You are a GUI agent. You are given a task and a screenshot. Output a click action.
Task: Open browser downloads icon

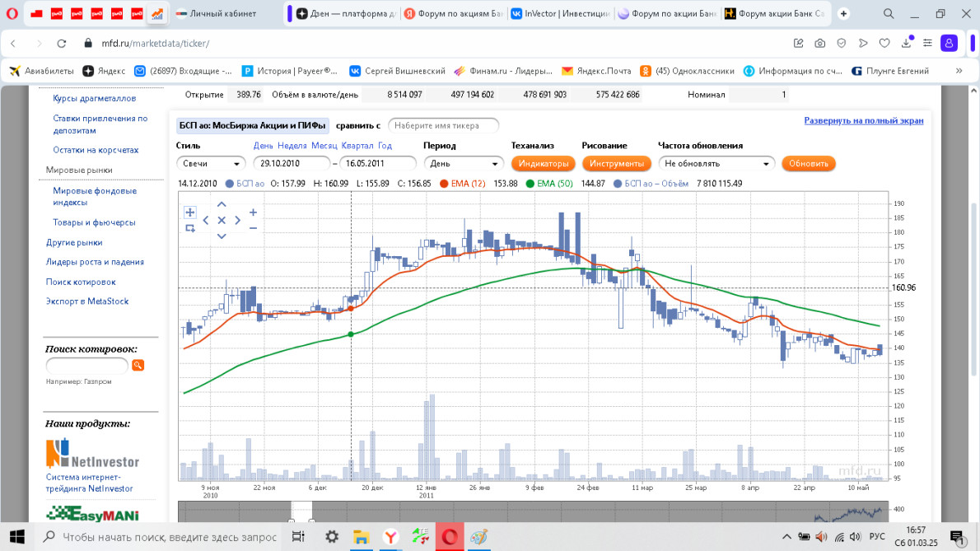click(x=907, y=43)
